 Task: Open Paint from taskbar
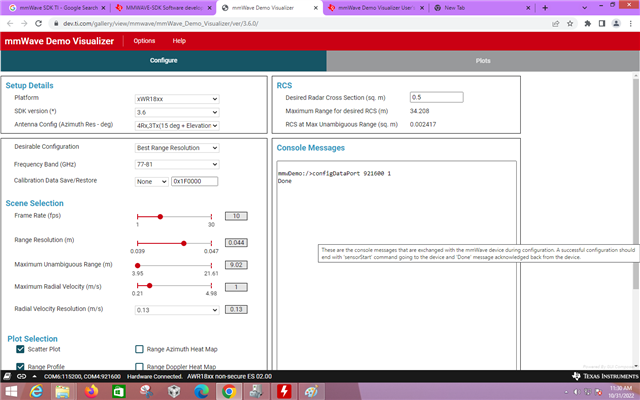(x=311, y=392)
